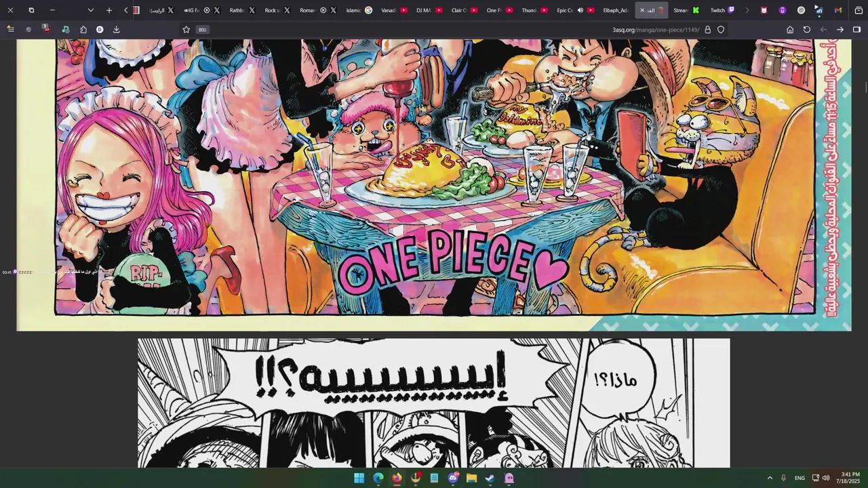868x488 pixels.
Task: Open the downloads panel
Action: (x=116, y=30)
